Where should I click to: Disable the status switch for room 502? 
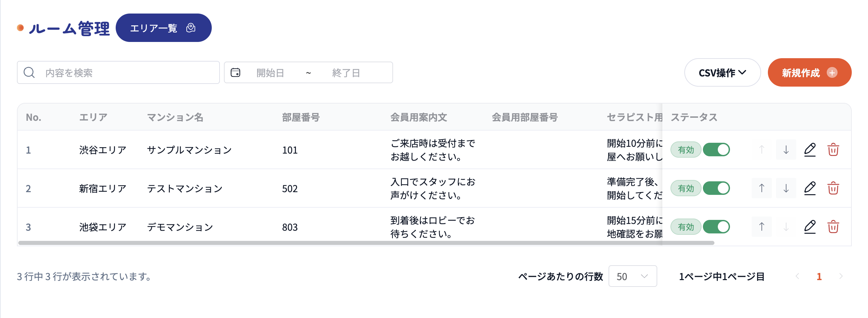(x=716, y=188)
